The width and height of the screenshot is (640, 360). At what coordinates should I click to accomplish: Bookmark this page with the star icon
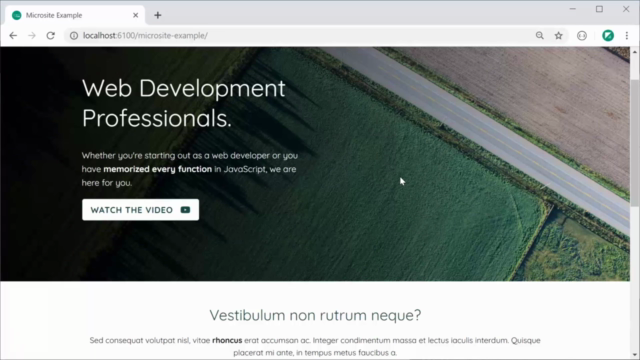coord(559,36)
